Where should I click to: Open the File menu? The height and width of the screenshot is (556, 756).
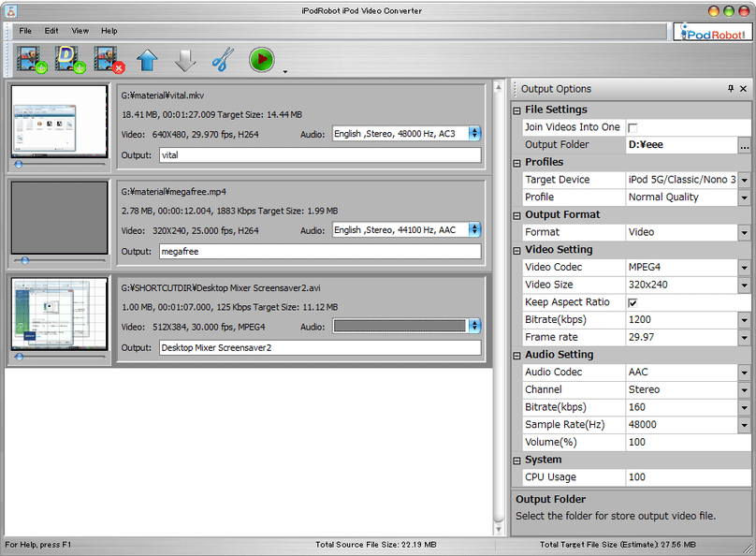[x=25, y=31]
